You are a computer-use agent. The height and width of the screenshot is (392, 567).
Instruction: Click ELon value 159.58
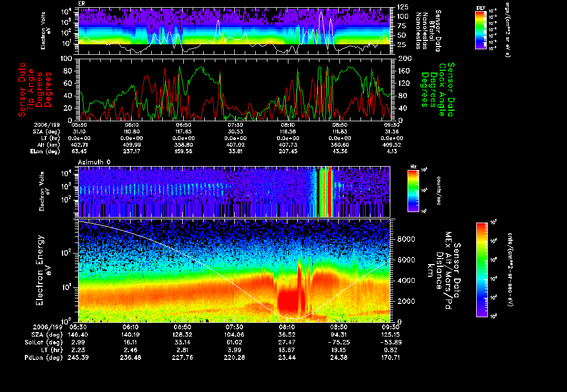pos(183,151)
